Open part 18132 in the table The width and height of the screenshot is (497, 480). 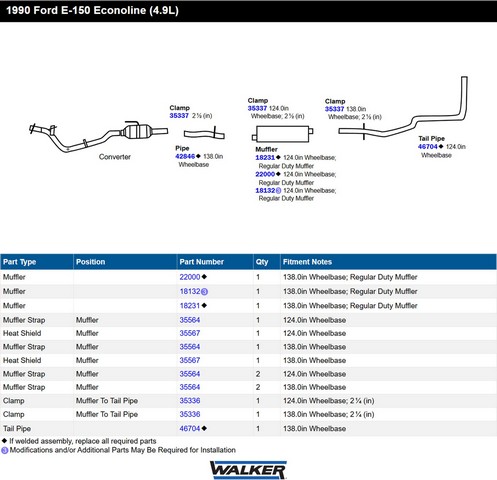click(x=190, y=291)
